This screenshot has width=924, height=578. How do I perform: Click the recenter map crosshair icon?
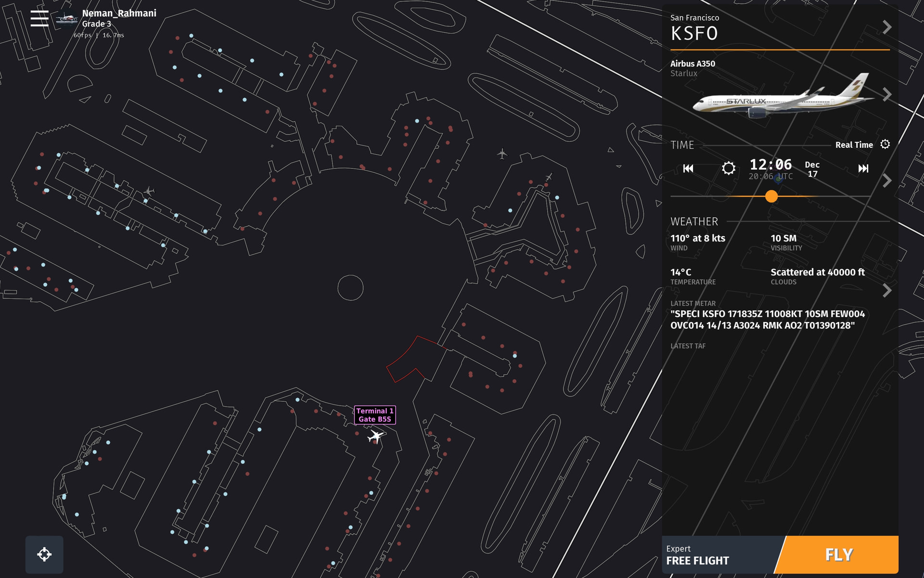tap(44, 554)
